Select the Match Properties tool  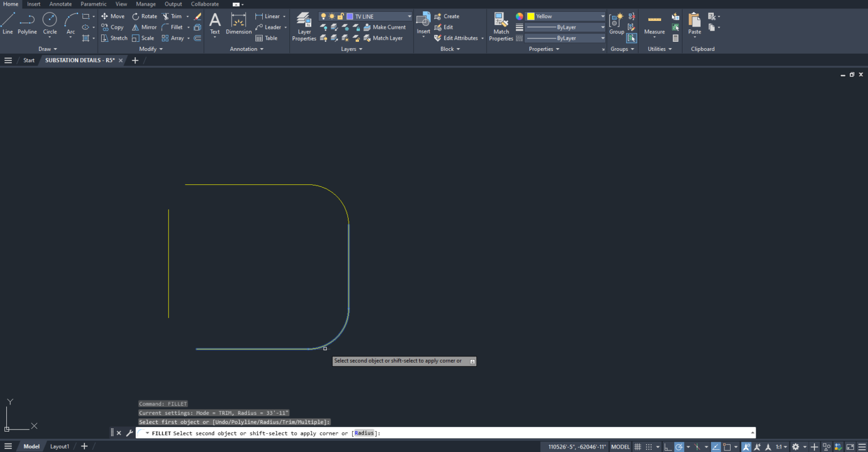pyautogui.click(x=501, y=24)
